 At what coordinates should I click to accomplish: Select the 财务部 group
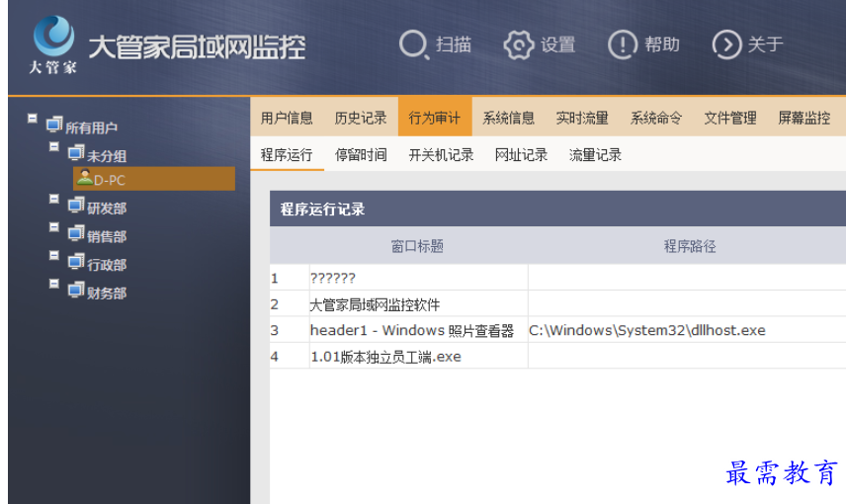point(107,294)
